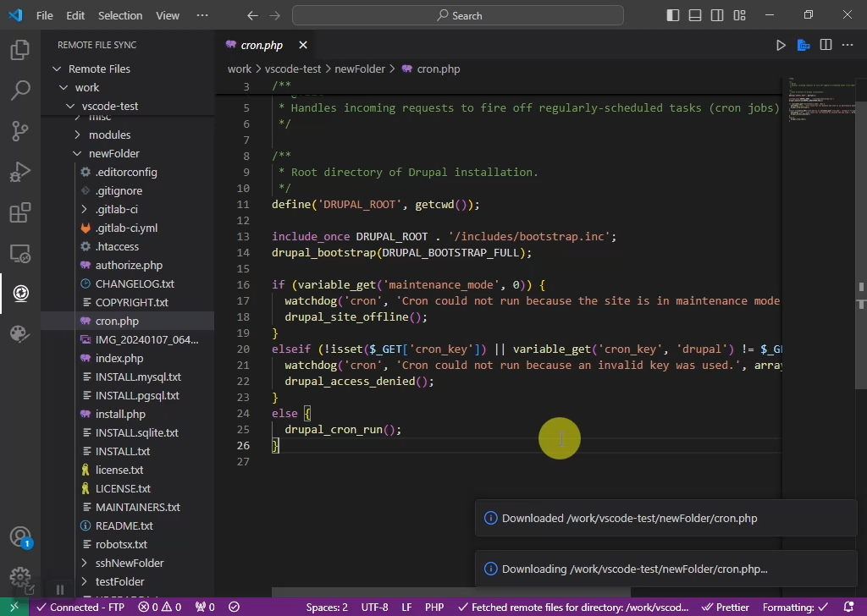867x616 pixels.
Task: Open the Manage gear icon
Action: (x=20, y=577)
